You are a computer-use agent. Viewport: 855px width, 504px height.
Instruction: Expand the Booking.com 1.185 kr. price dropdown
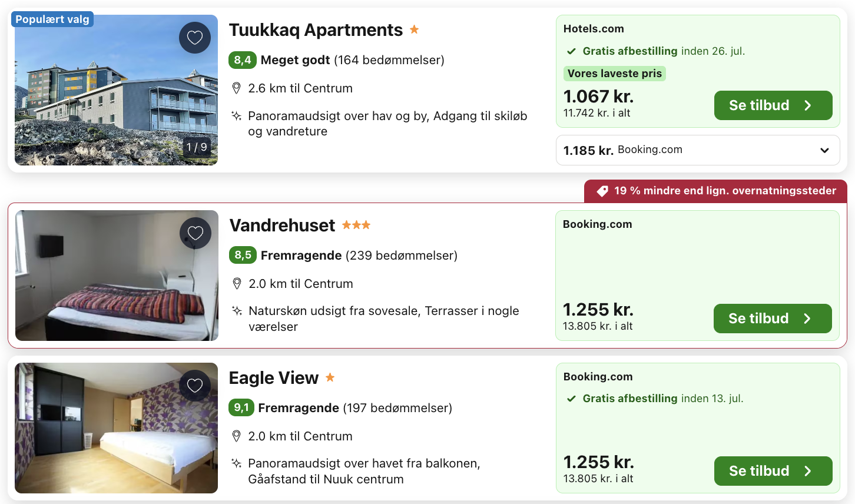coord(824,150)
